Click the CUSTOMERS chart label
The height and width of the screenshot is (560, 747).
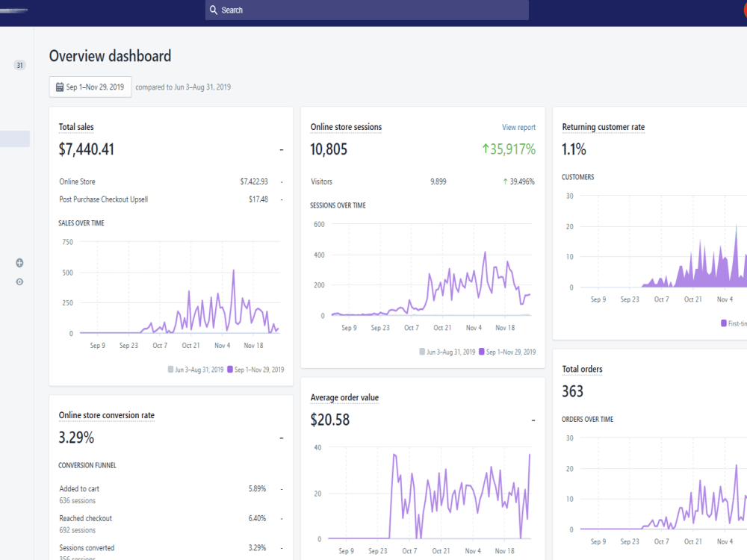[x=578, y=177]
